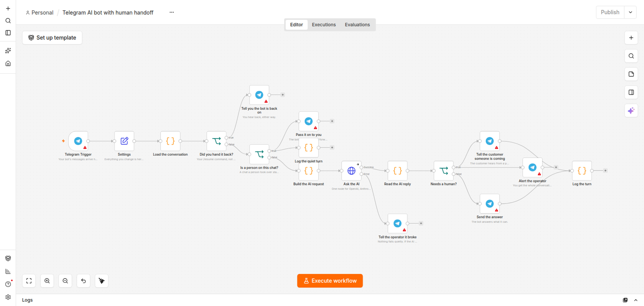The image size is (644, 306).
Task: Switch to the Evaluations tab
Action: [357, 25]
